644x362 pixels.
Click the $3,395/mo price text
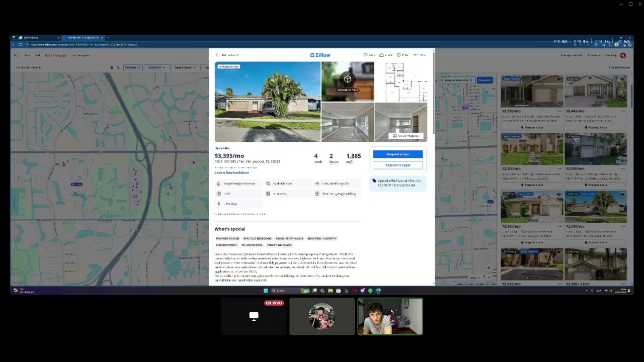click(x=229, y=156)
